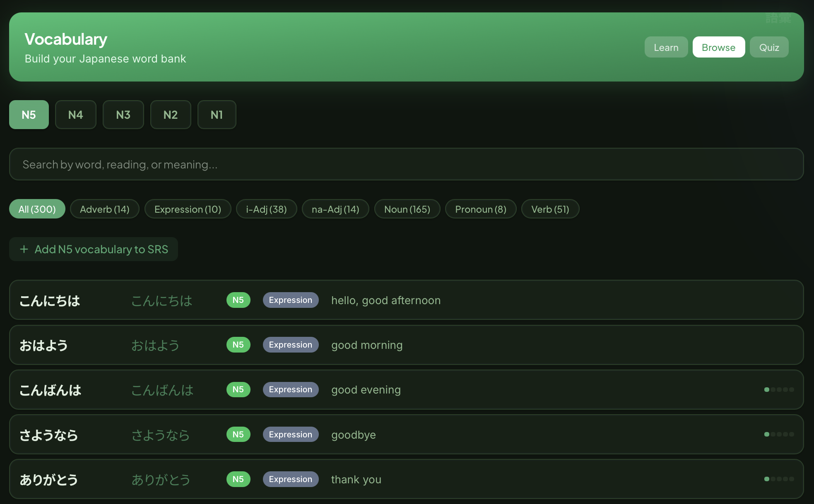
Task: Click SRS progress dots on こんばんは row
Action: pos(779,389)
